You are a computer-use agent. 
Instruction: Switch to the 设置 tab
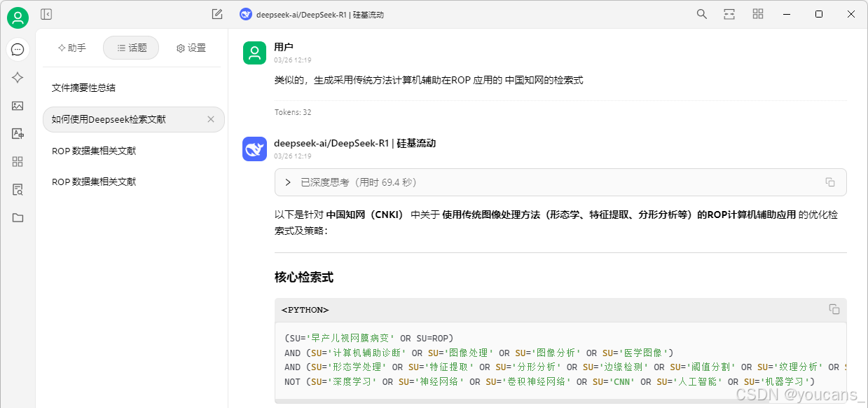click(191, 48)
